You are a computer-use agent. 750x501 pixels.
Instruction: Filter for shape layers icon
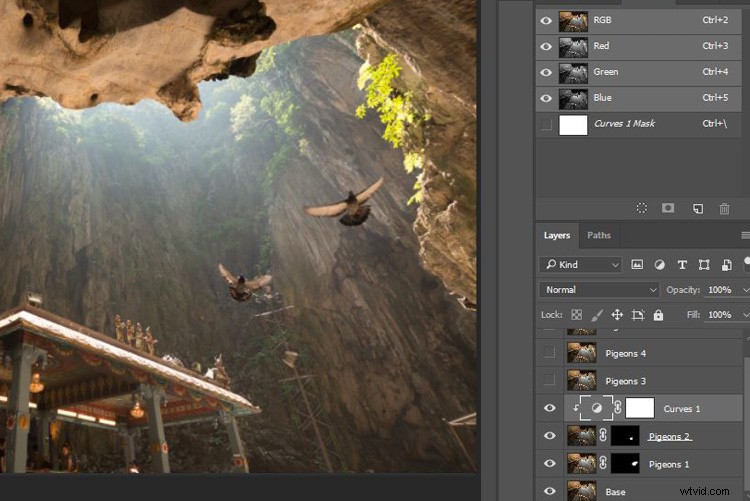(x=704, y=265)
